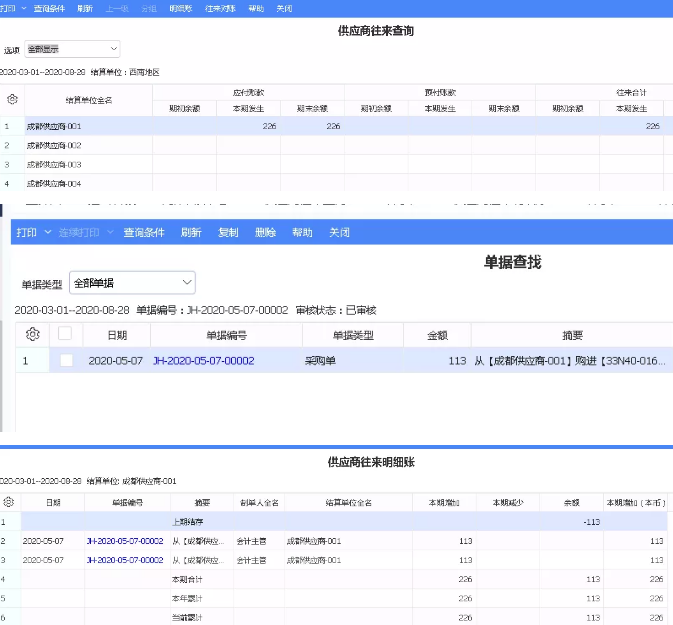Click 上一级 in the 供应商往来查询 toolbar
The height and width of the screenshot is (625, 673).
117,8
